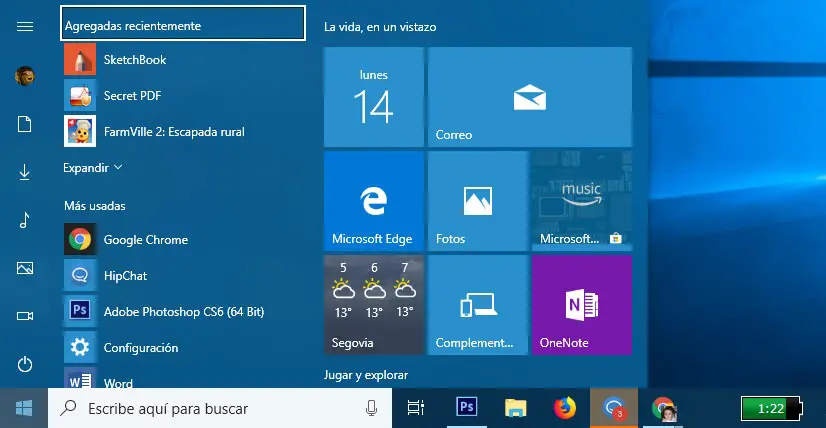Open File Explorer on the taskbar
The image size is (826, 428).
pos(516,408)
